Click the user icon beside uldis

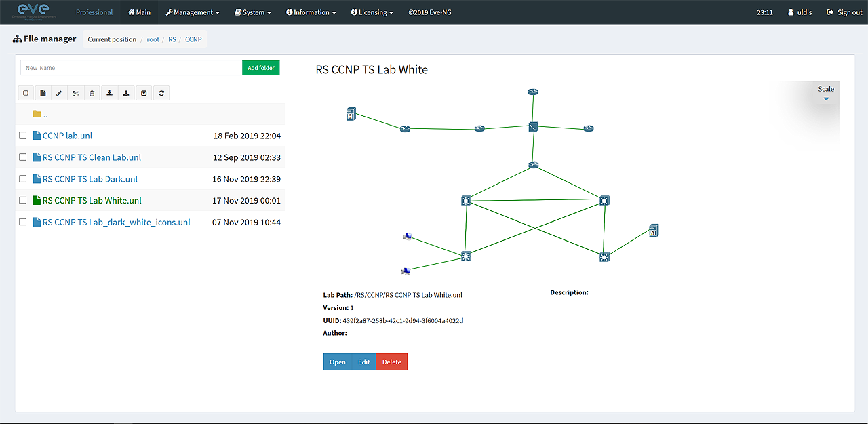click(x=791, y=12)
